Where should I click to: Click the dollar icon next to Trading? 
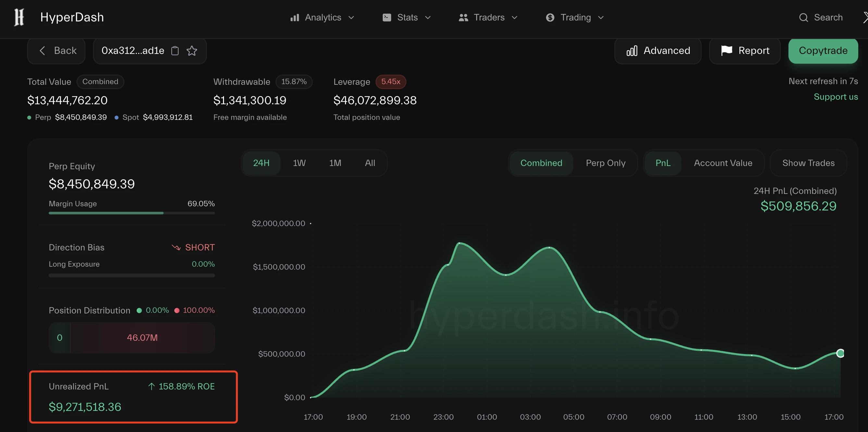550,17
